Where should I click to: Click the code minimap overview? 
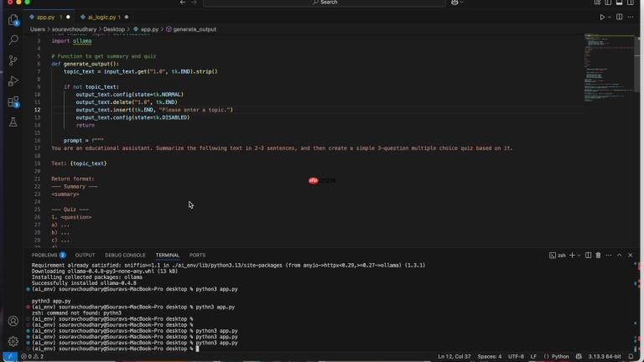pos(608,68)
